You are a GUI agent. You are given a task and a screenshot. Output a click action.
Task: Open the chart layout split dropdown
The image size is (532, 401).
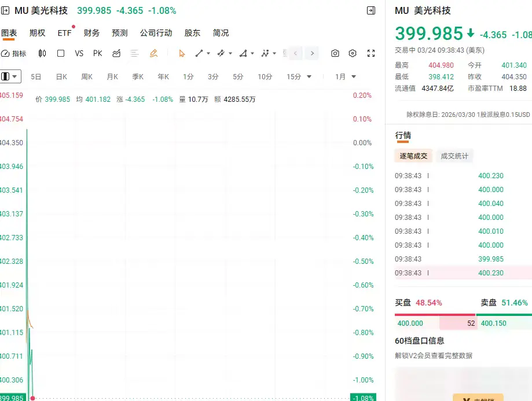tap(10, 76)
